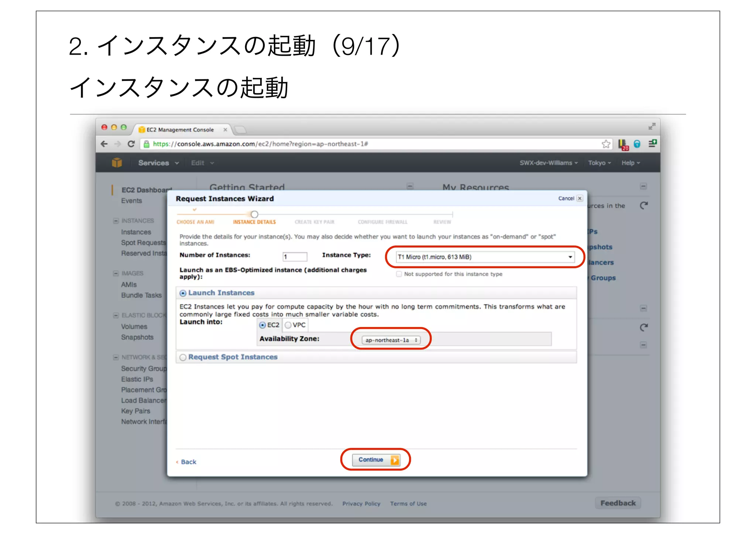Toggle the EBS-Optimized instance checkbox

399,274
